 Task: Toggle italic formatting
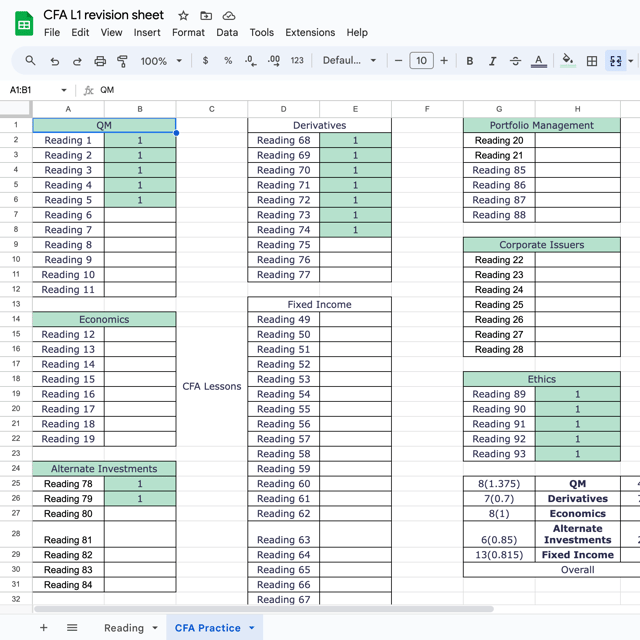pos(493,61)
